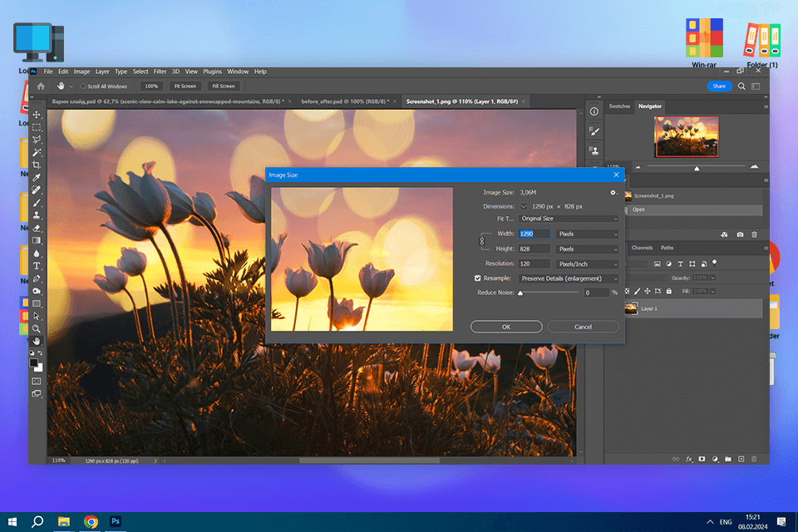Click the Home icon in options bar

click(41, 86)
